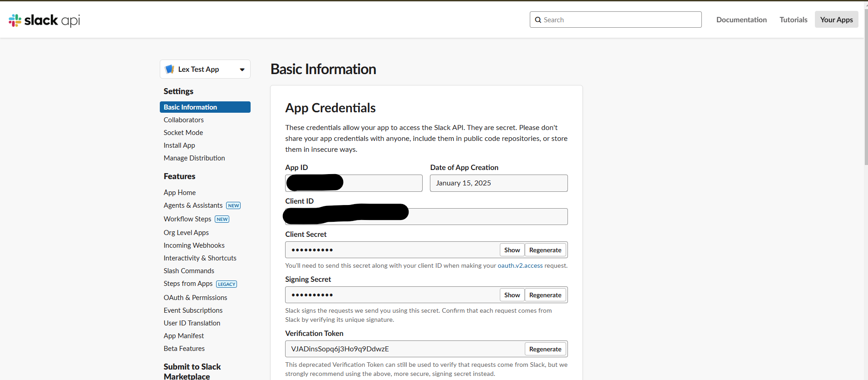
Task: Click the Lex Test App icon
Action: (170, 69)
